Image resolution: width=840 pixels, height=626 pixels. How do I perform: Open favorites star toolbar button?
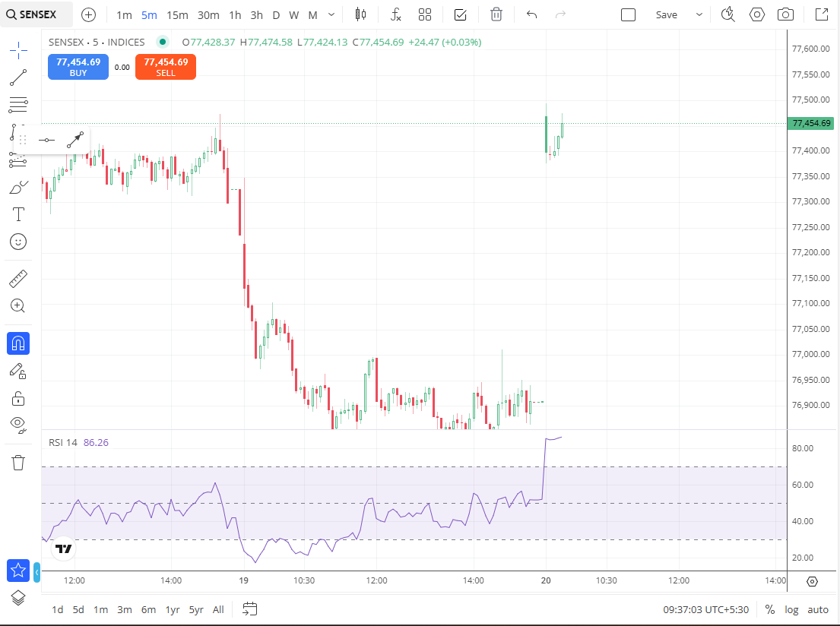(18, 571)
